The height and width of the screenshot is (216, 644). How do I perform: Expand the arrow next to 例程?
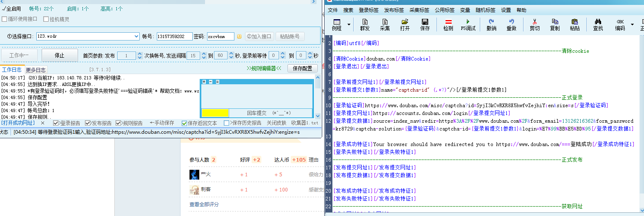pos(349,25)
